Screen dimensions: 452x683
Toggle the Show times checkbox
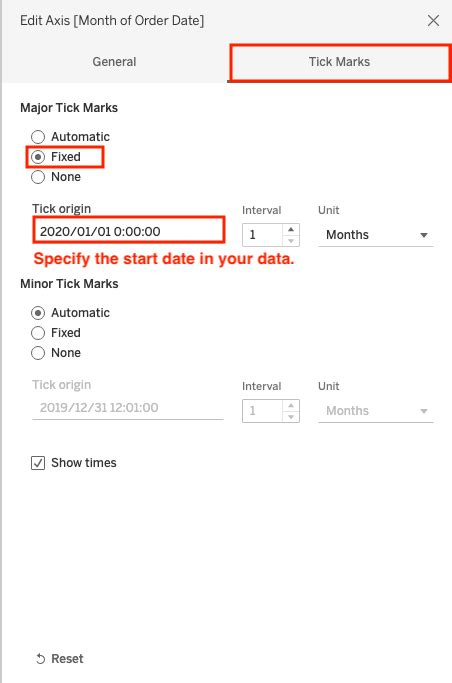38,463
